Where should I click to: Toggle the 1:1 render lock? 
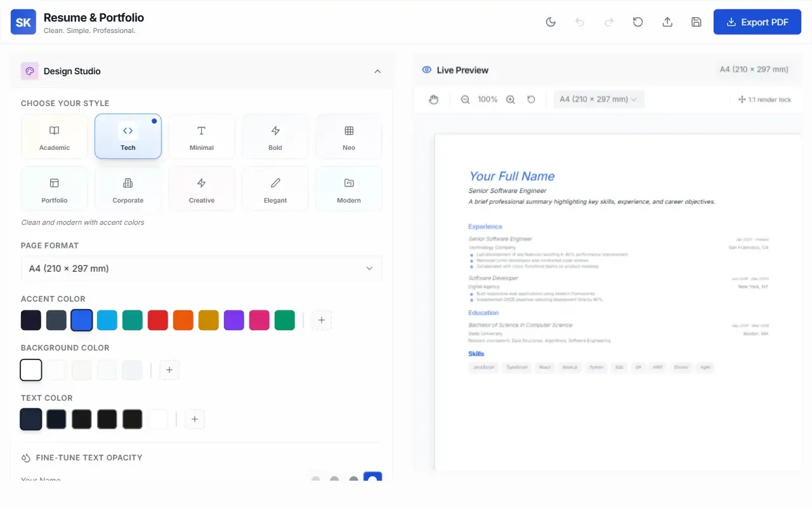[764, 100]
